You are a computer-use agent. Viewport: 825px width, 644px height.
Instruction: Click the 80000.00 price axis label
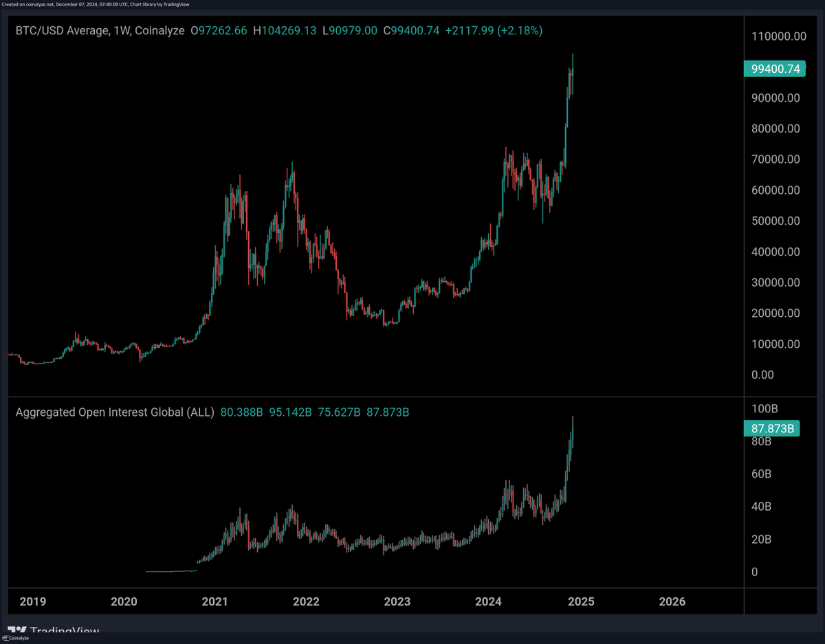[x=776, y=129]
